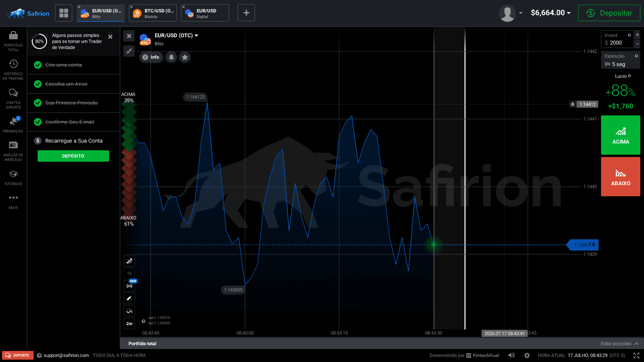
Task: Click the Expiração help question mark
Action: click(x=636, y=56)
